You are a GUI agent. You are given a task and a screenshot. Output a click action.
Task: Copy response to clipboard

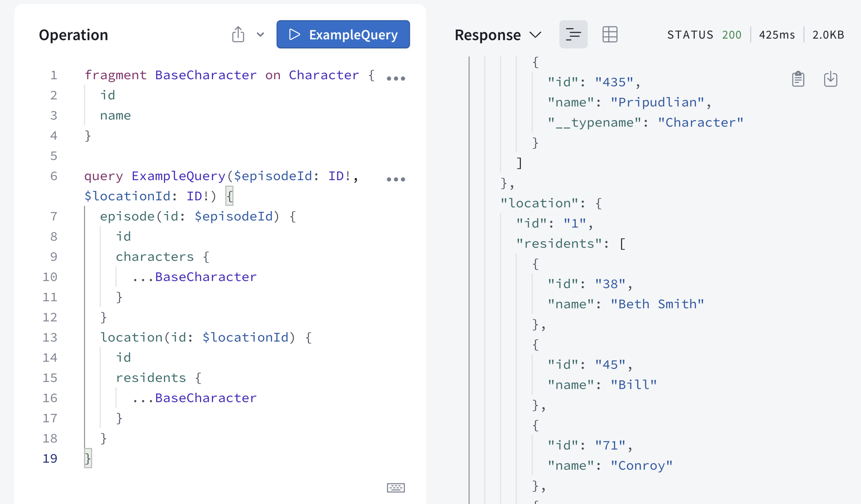798,79
